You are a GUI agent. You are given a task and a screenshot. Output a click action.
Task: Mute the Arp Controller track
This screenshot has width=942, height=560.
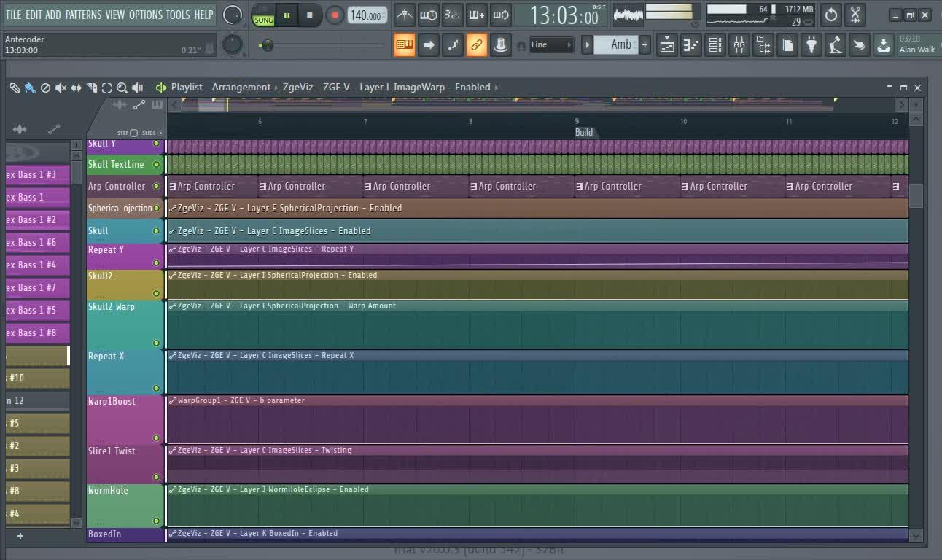(156, 187)
